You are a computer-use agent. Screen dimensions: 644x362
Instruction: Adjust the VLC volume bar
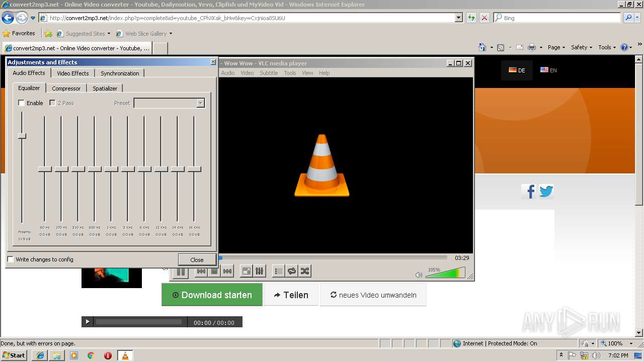pos(445,273)
